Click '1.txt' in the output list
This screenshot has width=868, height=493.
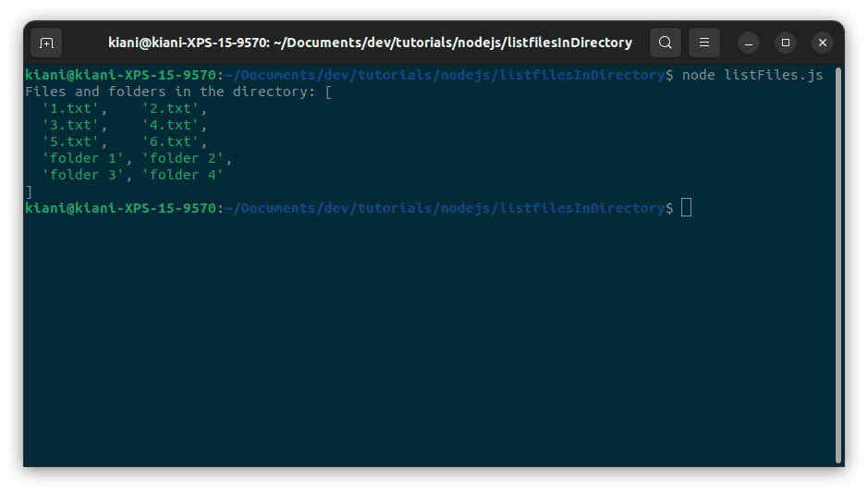tap(70, 108)
